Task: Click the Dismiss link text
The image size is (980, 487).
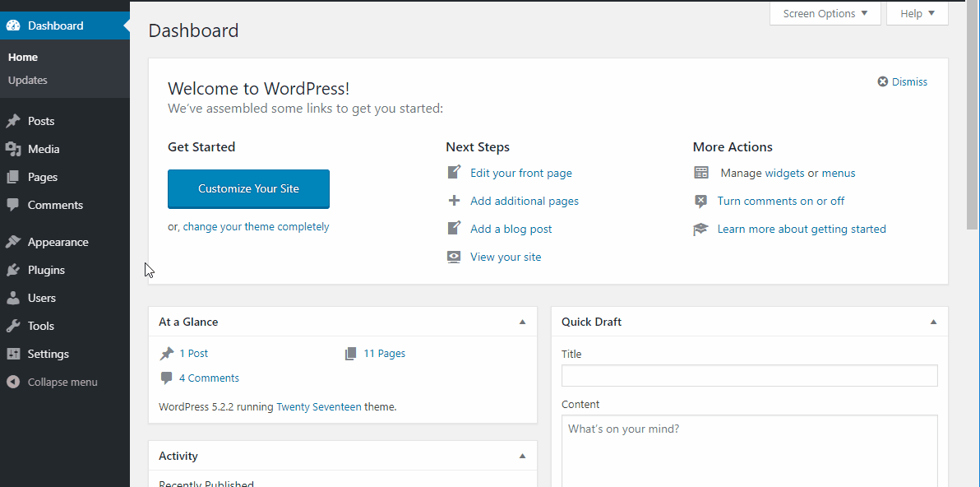Action: (909, 82)
